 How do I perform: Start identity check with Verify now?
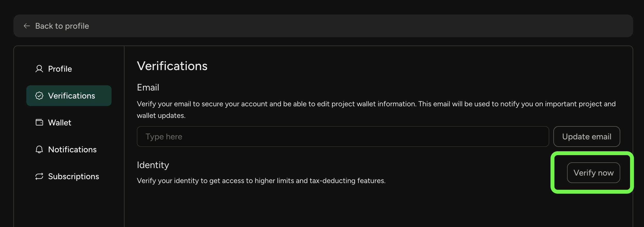[x=593, y=173]
